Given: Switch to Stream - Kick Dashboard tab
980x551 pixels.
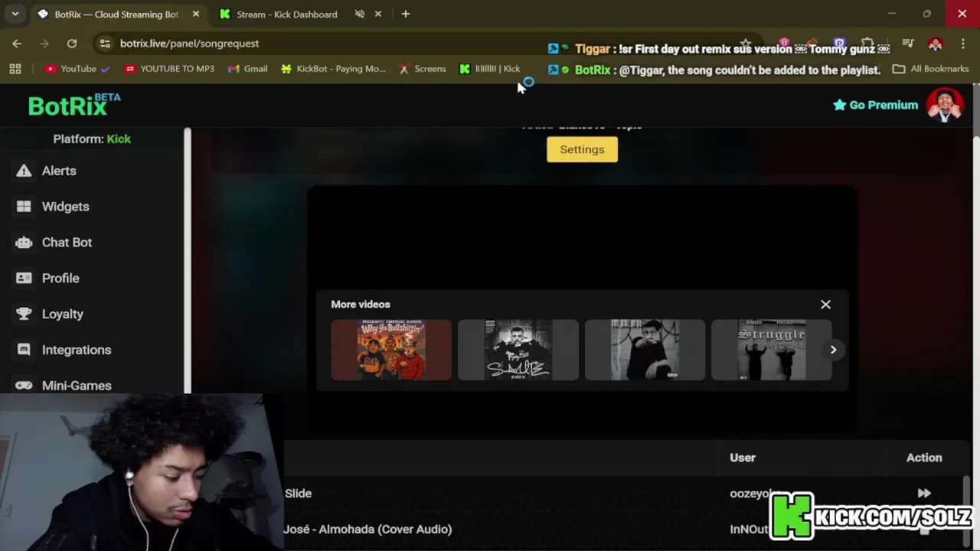Looking at the screenshot, I should [287, 14].
